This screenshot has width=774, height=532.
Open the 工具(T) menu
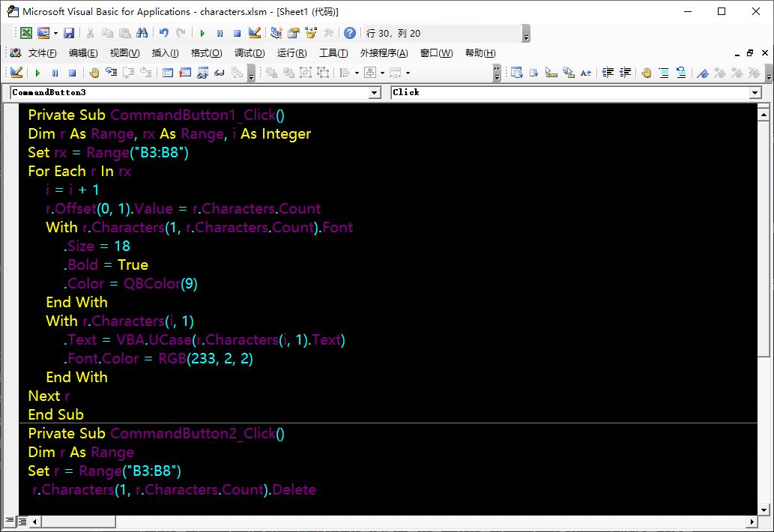coord(333,52)
